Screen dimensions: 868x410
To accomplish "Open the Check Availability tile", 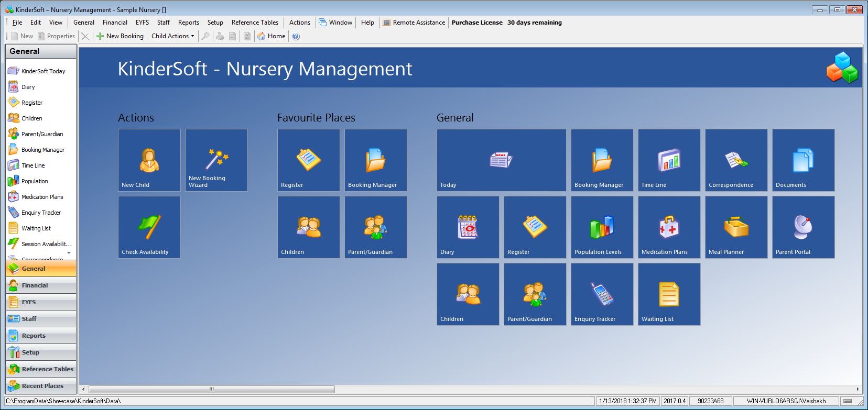I will coord(149,227).
